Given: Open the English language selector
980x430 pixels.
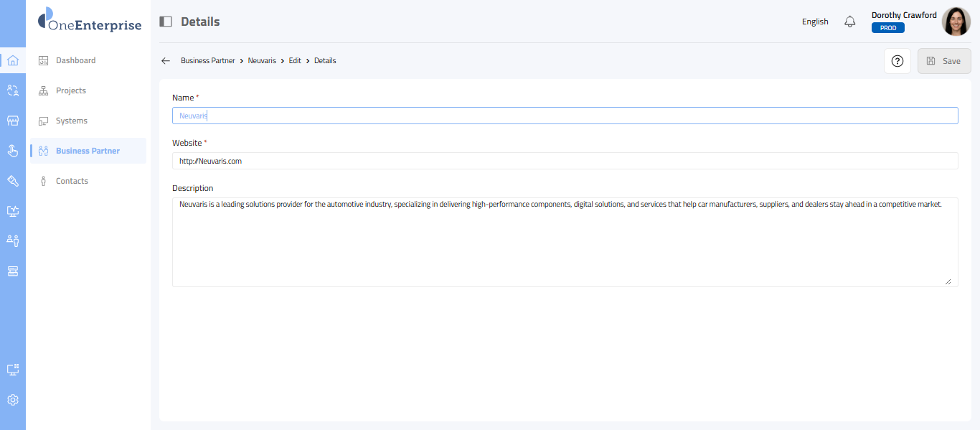Looking at the screenshot, I should pos(815,22).
